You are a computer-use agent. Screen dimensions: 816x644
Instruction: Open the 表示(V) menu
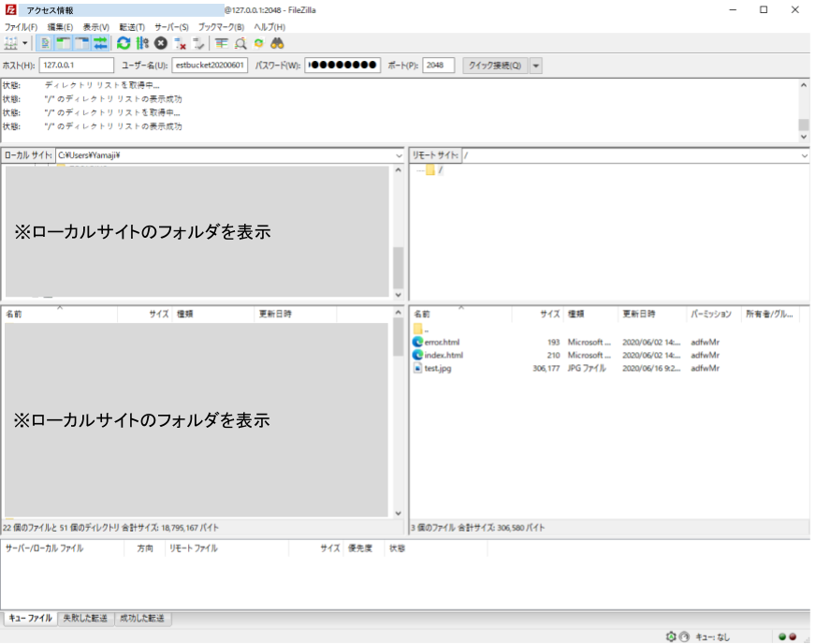[x=96, y=27]
